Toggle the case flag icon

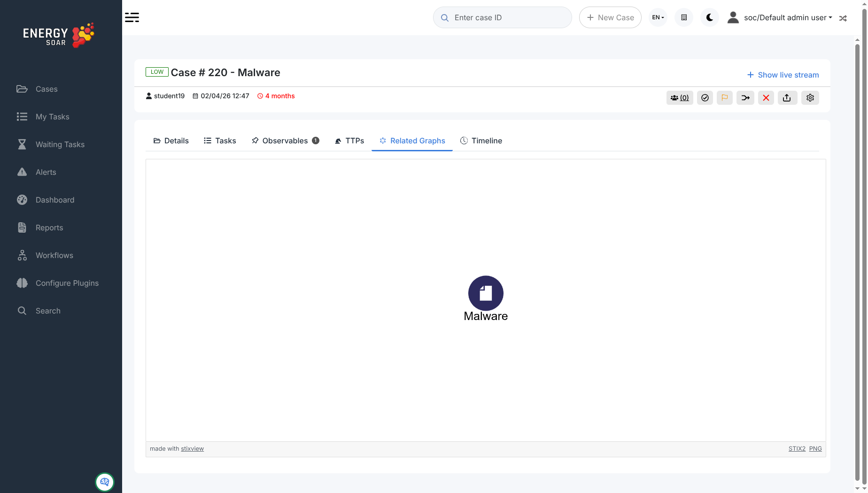tap(725, 98)
